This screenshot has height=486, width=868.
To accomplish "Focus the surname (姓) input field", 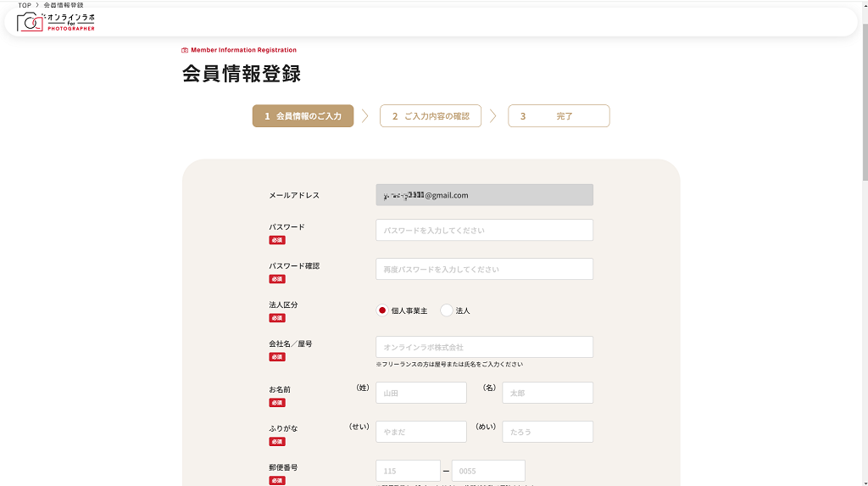I will 421,393.
